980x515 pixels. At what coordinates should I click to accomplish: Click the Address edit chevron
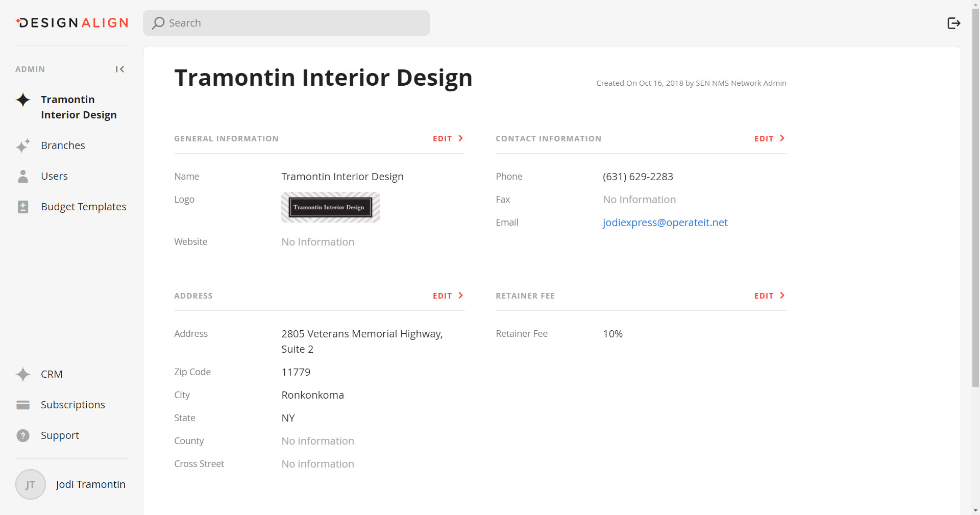tap(461, 296)
